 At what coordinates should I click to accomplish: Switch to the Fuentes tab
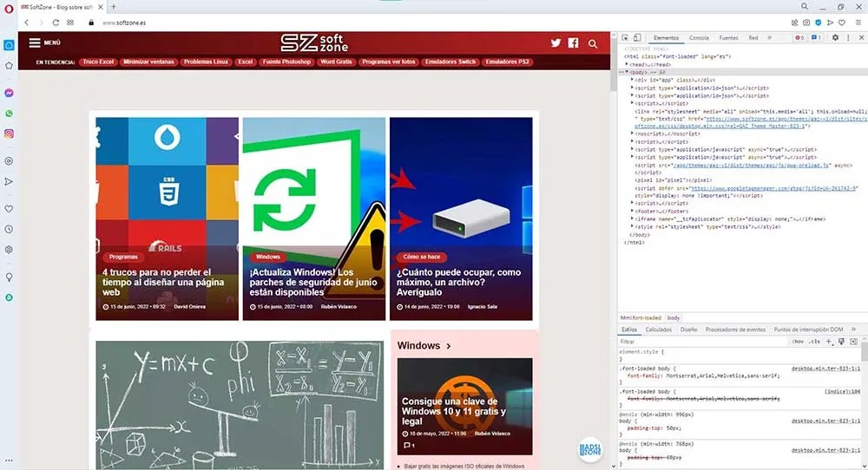[x=728, y=37]
